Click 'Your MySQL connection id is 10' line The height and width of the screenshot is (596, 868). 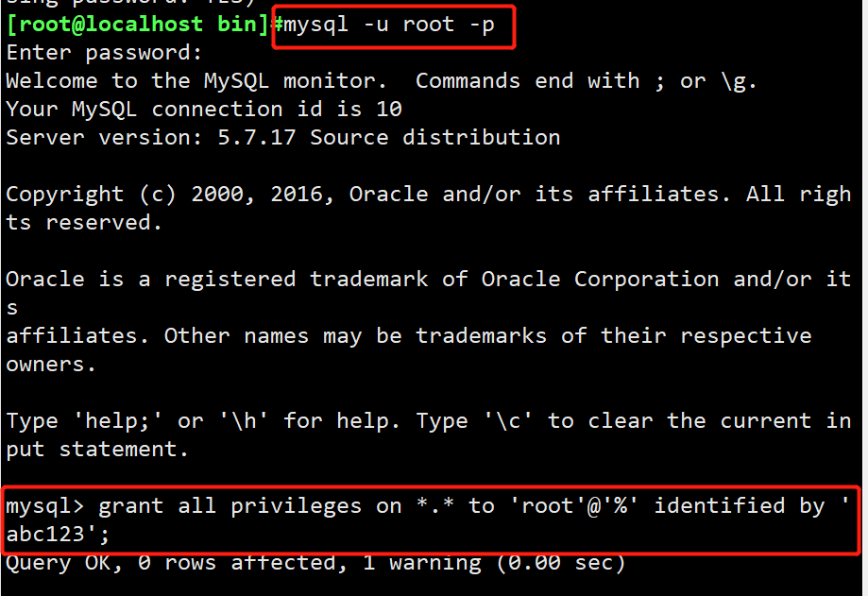point(204,110)
